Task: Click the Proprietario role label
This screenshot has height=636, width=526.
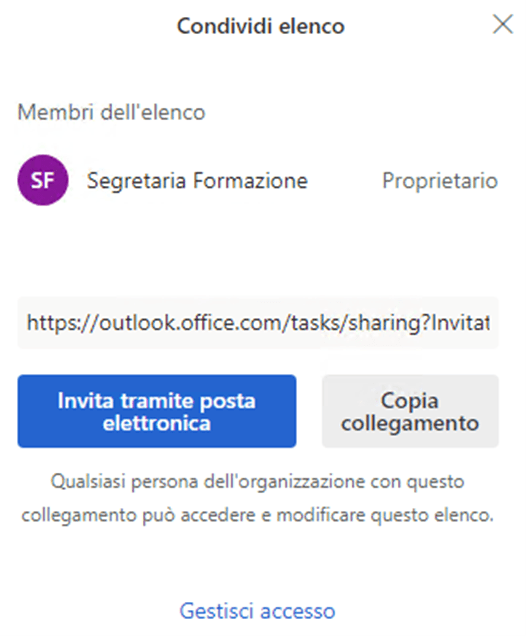Action: [x=440, y=180]
